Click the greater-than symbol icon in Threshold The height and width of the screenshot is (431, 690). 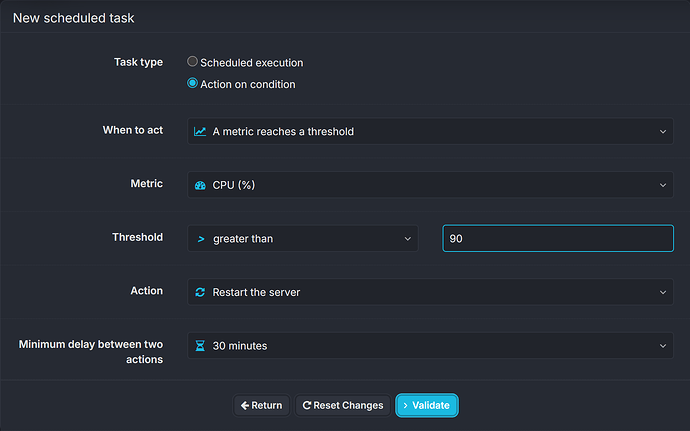201,239
